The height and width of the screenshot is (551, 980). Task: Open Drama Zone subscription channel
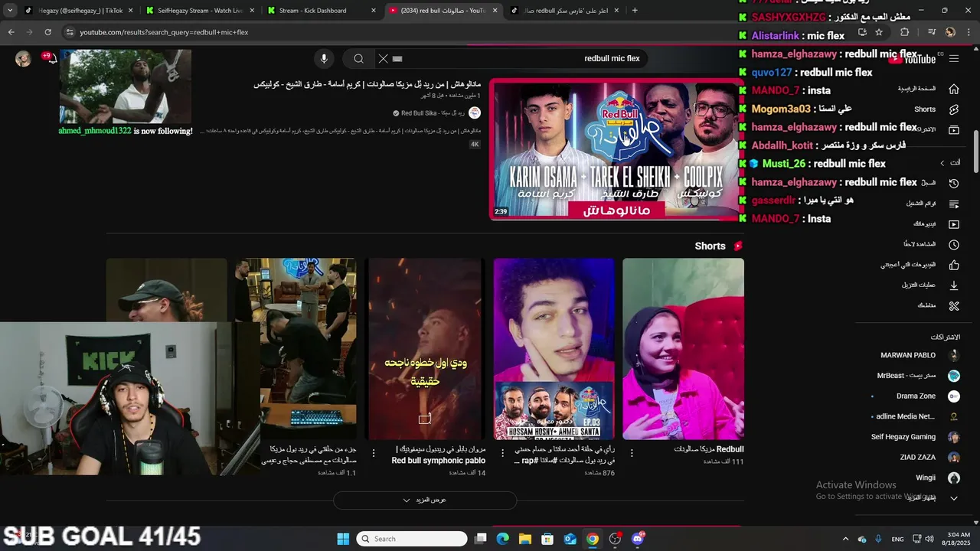tap(918, 396)
